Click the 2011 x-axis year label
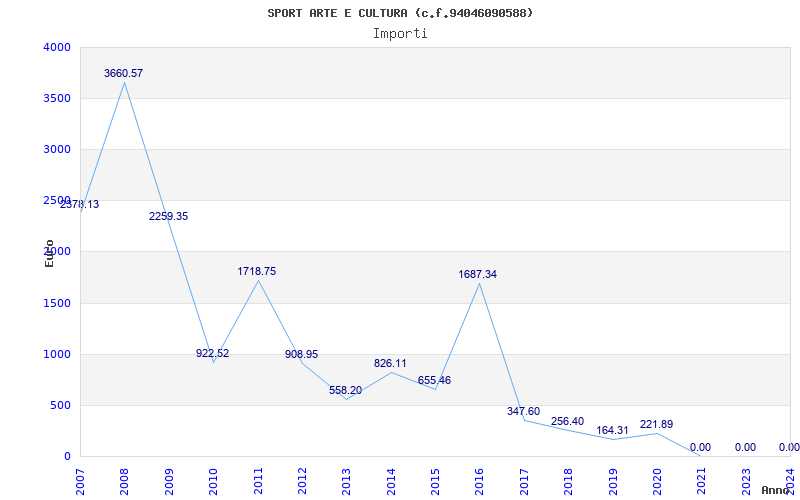This screenshot has height=500, width=800. tap(258, 481)
